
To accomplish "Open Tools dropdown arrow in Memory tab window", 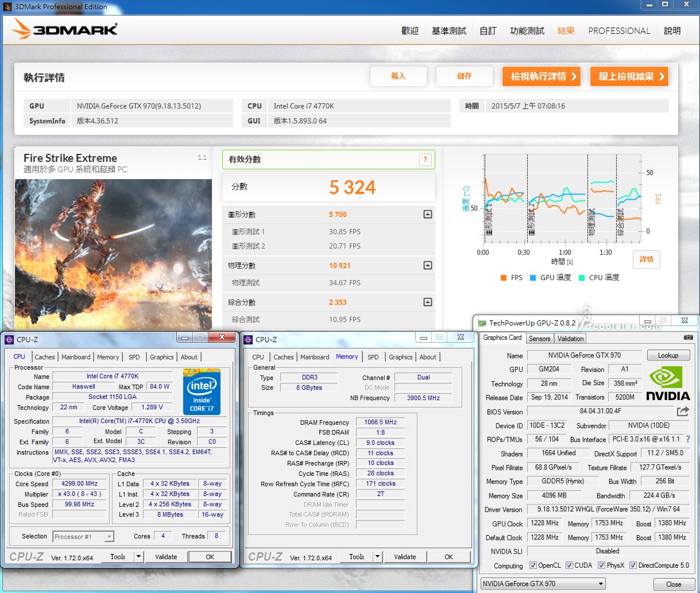I will tap(377, 556).
